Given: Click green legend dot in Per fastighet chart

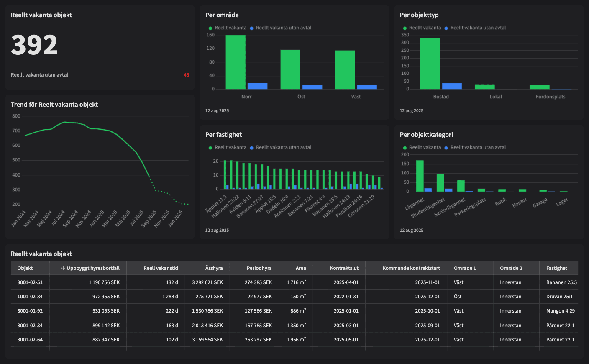Looking at the screenshot, I should (210, 148).
